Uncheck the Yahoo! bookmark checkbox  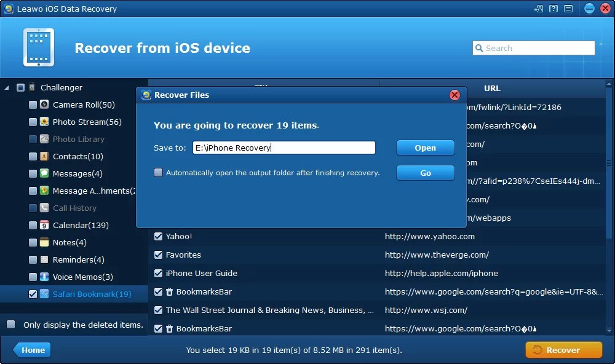point(158,236)
